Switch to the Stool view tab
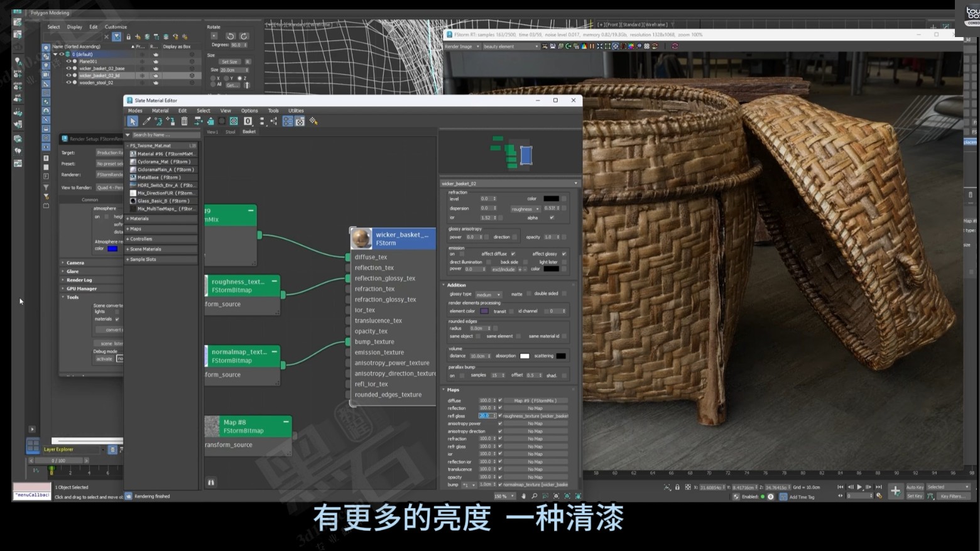Screen dimensions: 980x551 231,132
